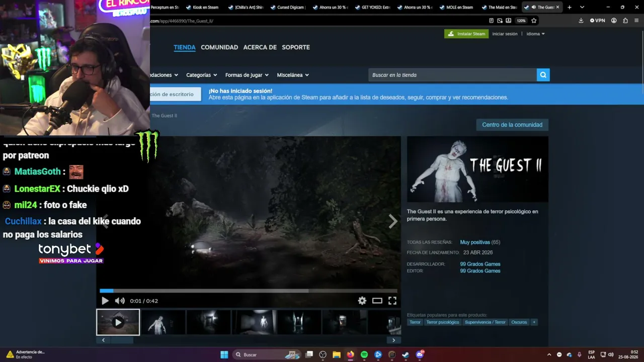The height and width of the screenshot is (362, 644).
Task: Select the trailer video thumbnail
Action: (x=118, y=322)
